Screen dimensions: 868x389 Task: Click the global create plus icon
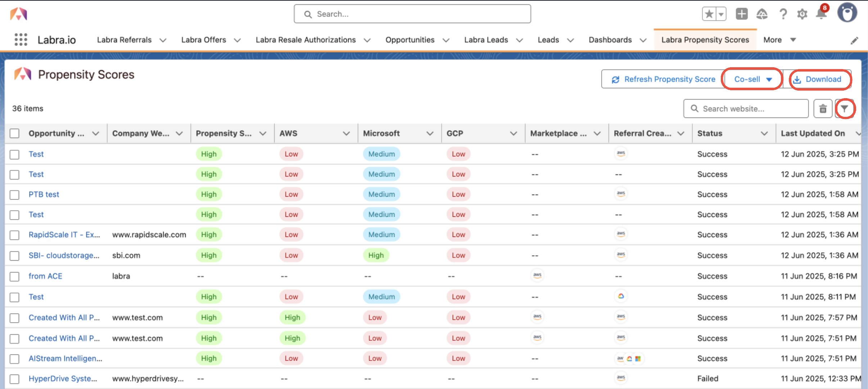point(742,14)
